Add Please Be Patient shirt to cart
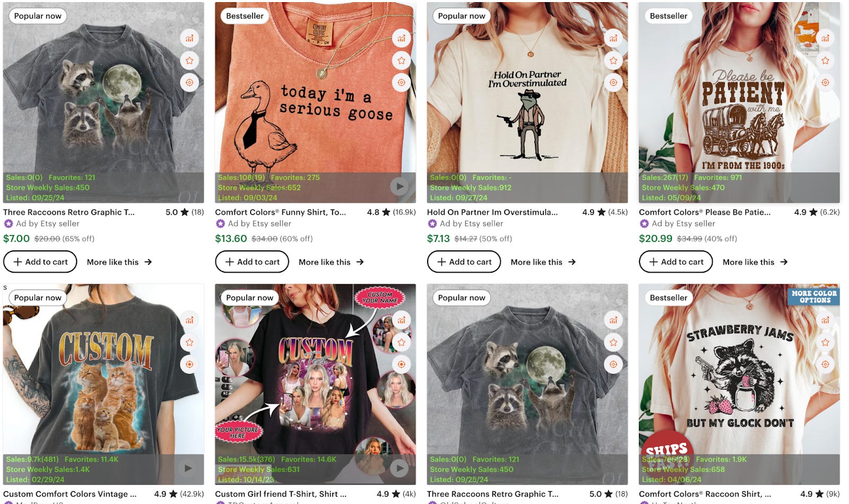The height and width of the screenshot is (504, 849). (x=676, y=262)
